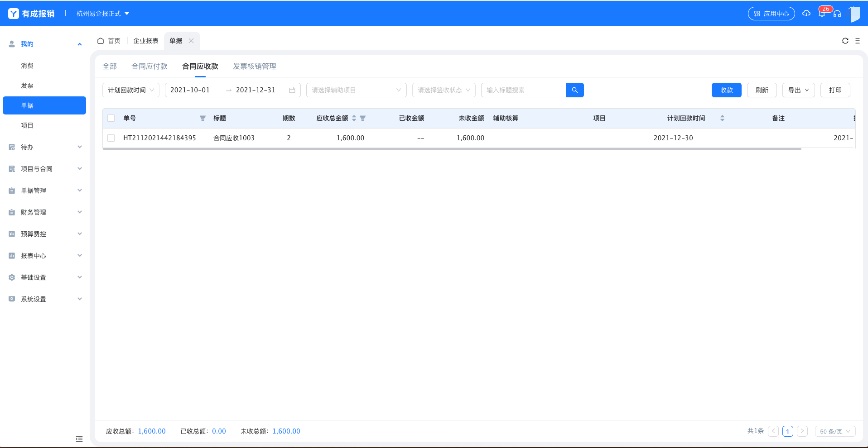Sort by 应收总金额 column
The height and width of the screenshot is (448, 868).
(354, 118)
